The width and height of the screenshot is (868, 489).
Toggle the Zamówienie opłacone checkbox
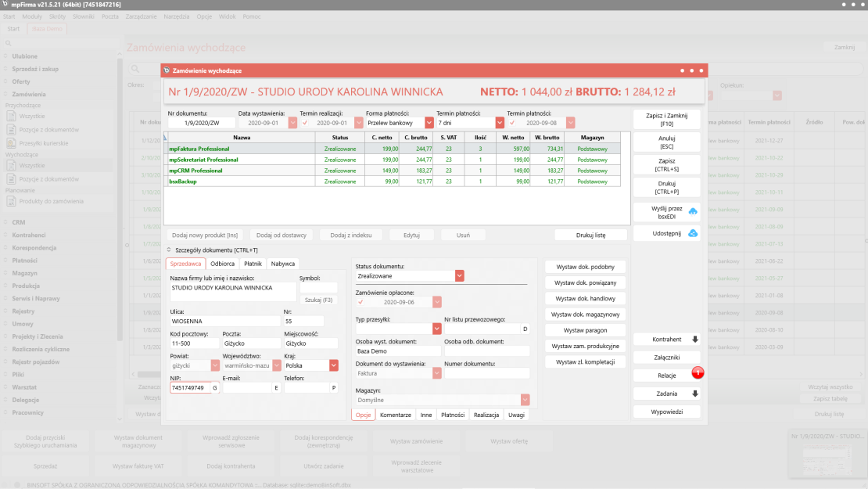click(x=360, y=302)
